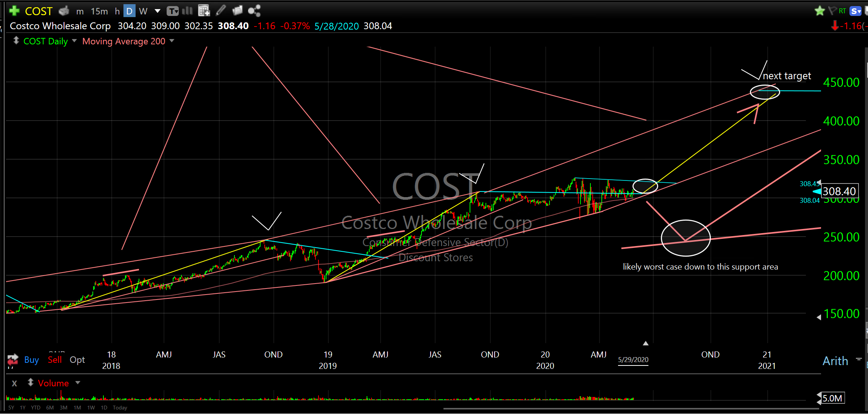Open the chart template folder icon

coord(237,11)
